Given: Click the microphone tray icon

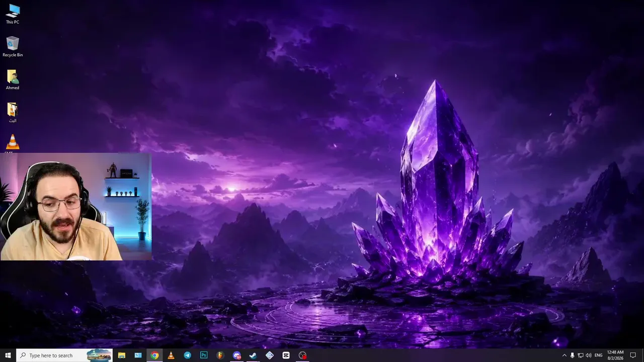Looking at the screenshot, I should pos(572,355).
